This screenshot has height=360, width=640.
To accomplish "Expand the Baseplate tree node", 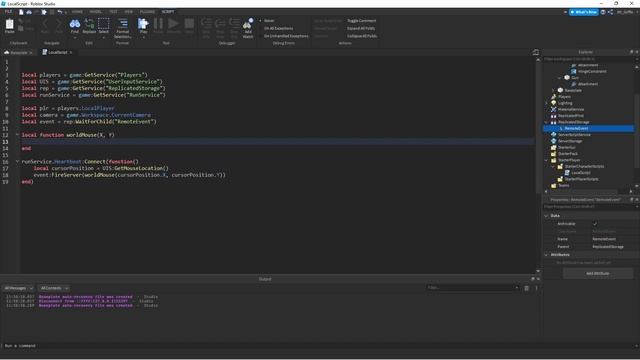I will click(553, 90).
